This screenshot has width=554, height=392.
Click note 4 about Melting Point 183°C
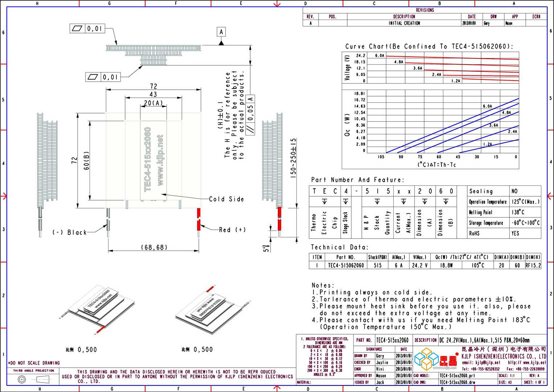tap(421, 323)
